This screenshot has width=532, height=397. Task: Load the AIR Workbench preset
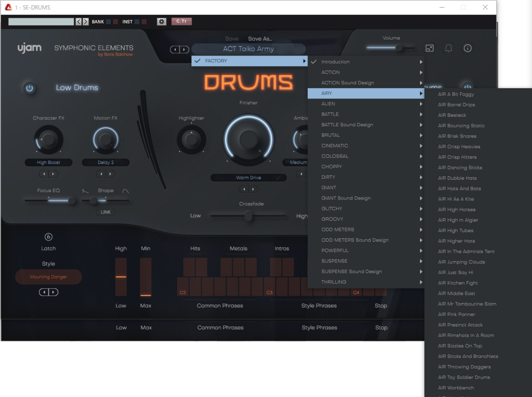pos(478,388)
